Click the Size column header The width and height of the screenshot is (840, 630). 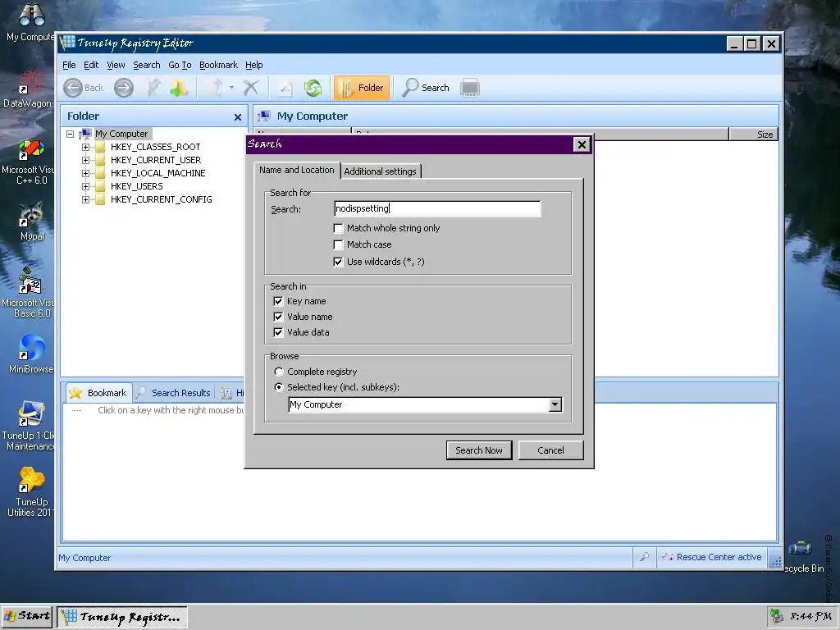point(754,134)
